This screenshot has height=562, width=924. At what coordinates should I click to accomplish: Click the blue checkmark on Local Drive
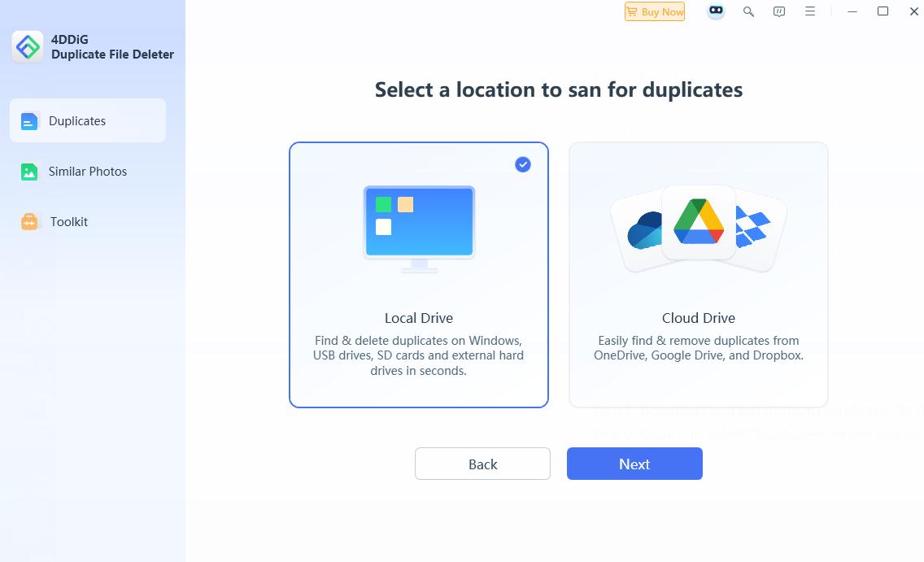pyautogui.click(x=522, y=164)
